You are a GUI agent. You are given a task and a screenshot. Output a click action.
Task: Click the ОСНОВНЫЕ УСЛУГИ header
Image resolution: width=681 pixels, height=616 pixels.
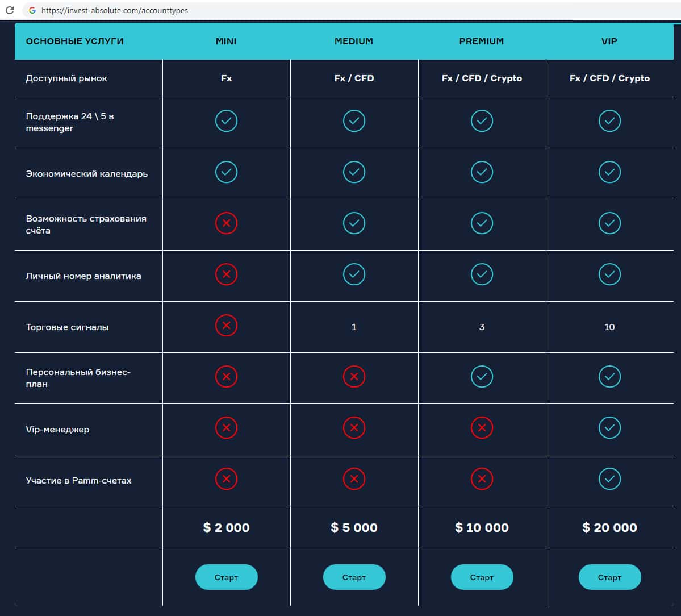click(75, 41)
